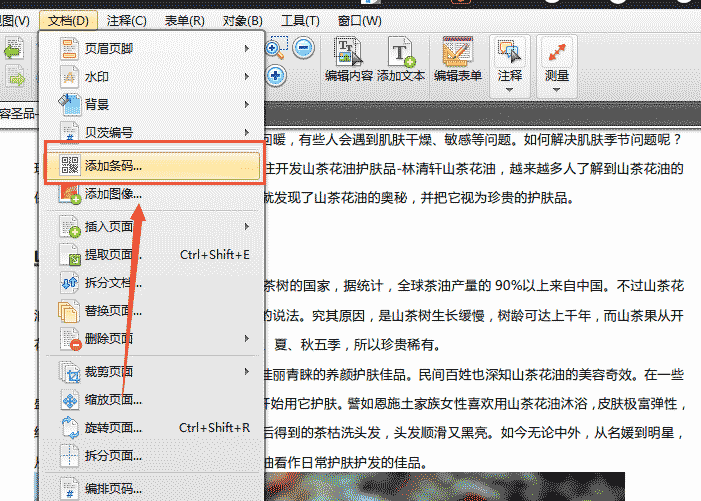Choose 背景 menu entry
Screen dimensions: 701x501
click(x=152, y=105)
